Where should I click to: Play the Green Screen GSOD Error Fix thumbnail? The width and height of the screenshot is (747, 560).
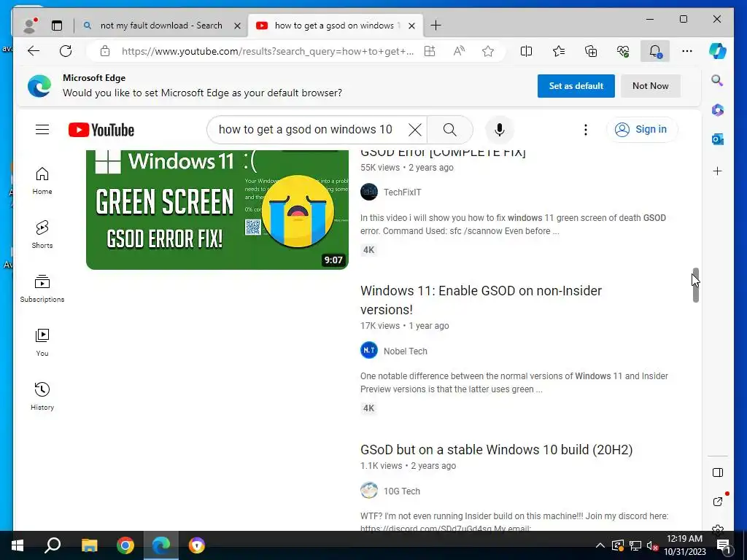click(217, 209)
